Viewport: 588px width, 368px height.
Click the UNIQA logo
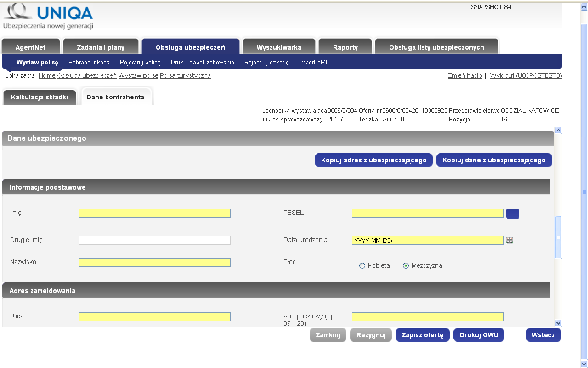pos(48,17)
